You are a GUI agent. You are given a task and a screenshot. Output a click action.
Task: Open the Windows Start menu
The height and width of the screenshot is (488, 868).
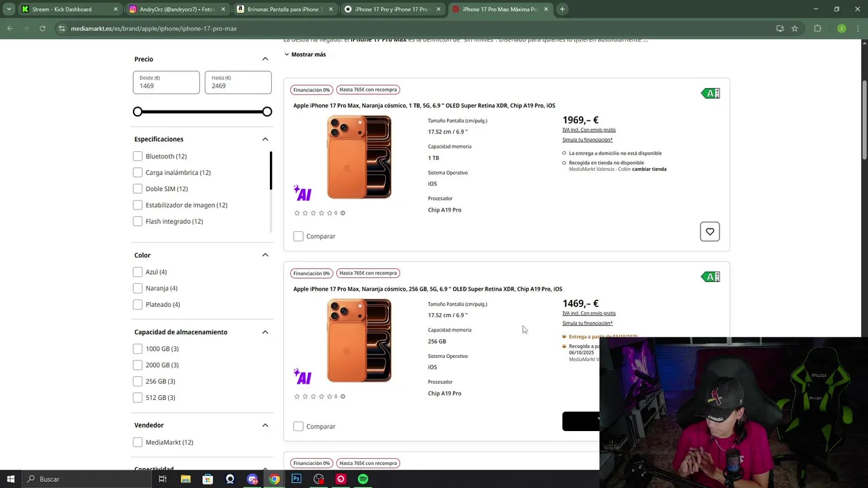(x=11, y=479)
